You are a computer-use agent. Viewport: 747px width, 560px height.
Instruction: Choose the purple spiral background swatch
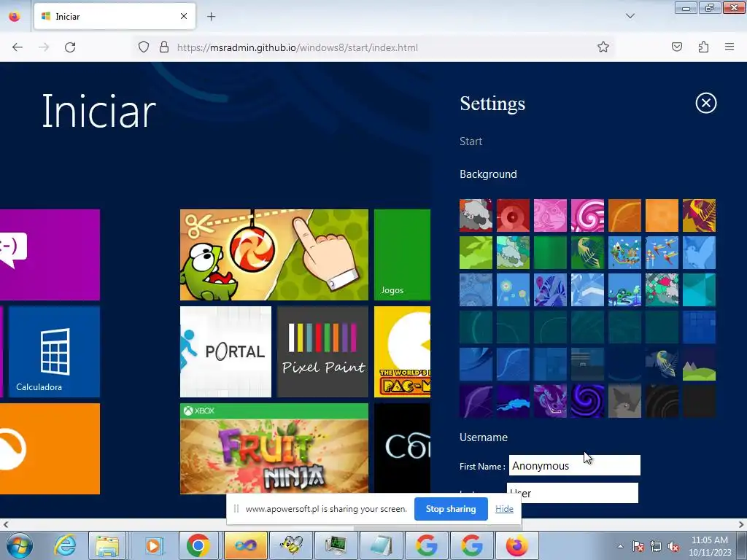coord(587,401)
